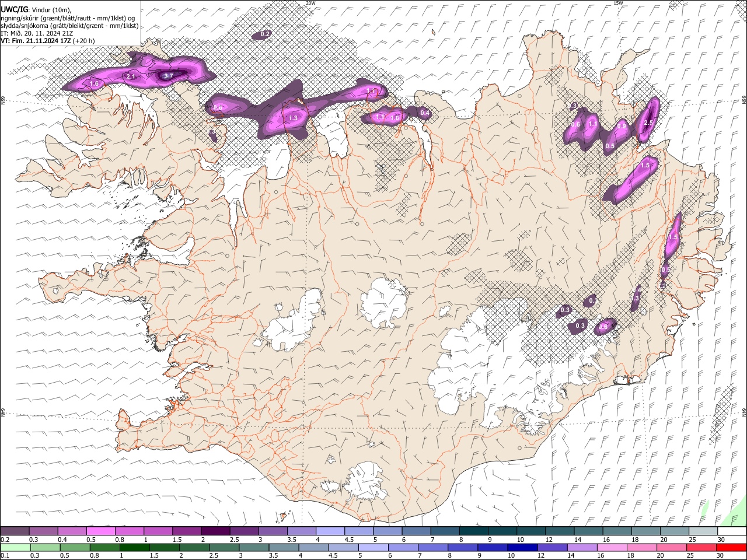The height and width of the screenshot is (560, 747).
Task: Click the light pink swatch starting at 16, lower legend
Action: pos(611,547)
